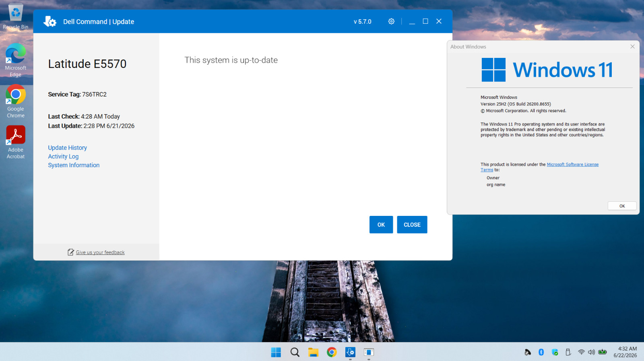Click OK in About Windows dialog
The height and width of the screenshot is (361, 644).
[622, 206]
